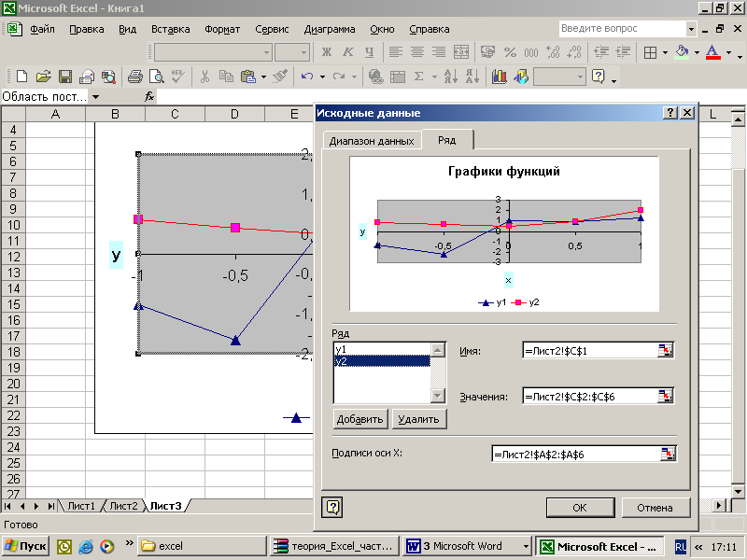The width and height of the screenshot is (747, 560).
Task: Click the Center alignment icon
Action: [417, 52]
